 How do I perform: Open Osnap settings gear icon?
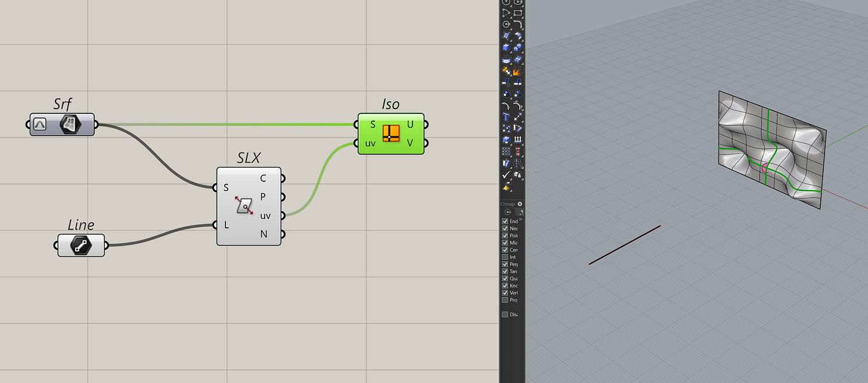(519, 204)
